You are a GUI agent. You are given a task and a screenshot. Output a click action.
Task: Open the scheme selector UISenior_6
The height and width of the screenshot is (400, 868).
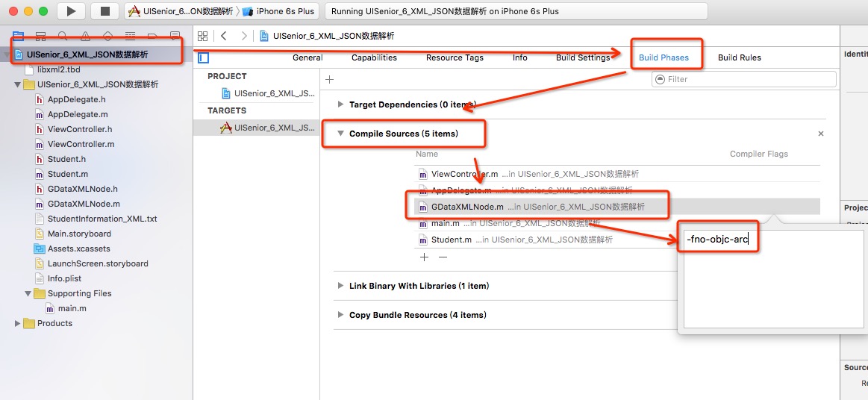point(181,11)
